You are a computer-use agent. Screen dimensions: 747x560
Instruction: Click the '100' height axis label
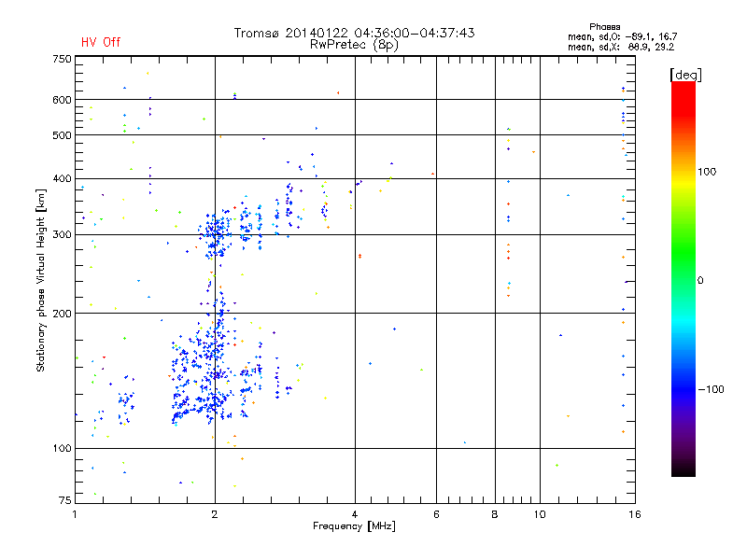(62, 449)
